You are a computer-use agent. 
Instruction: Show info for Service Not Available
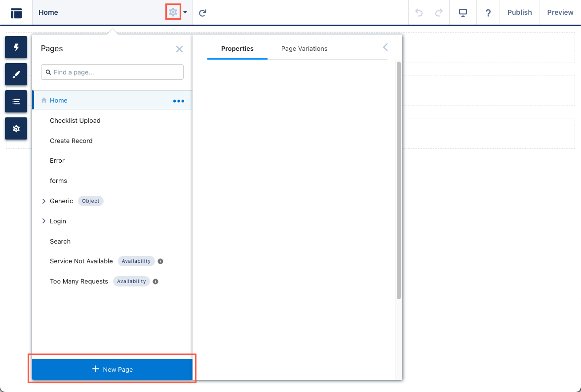point(160,261)
